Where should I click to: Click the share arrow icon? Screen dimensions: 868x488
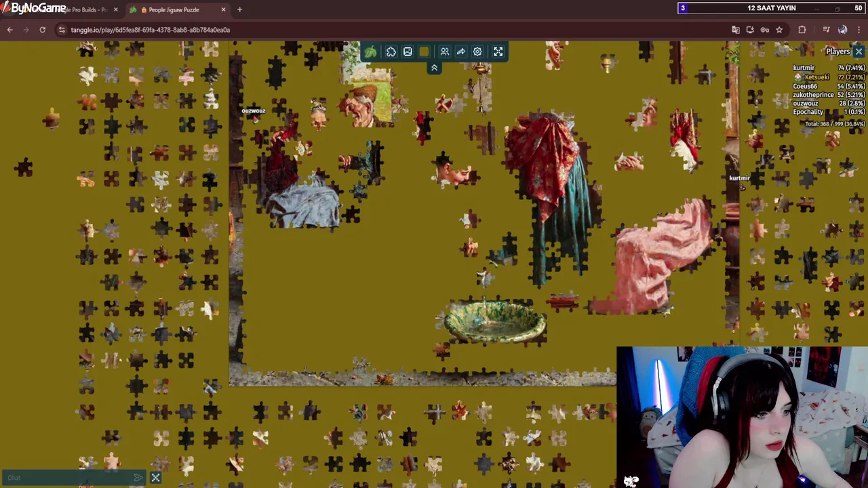[x=461, y=52]
